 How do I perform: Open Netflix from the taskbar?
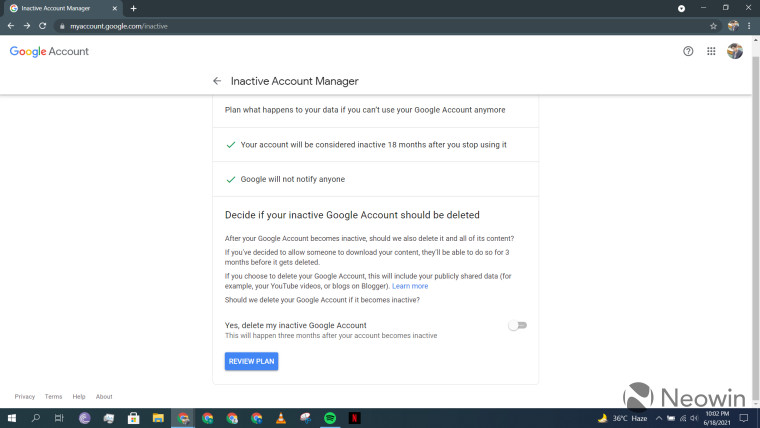tap(354, 418)
